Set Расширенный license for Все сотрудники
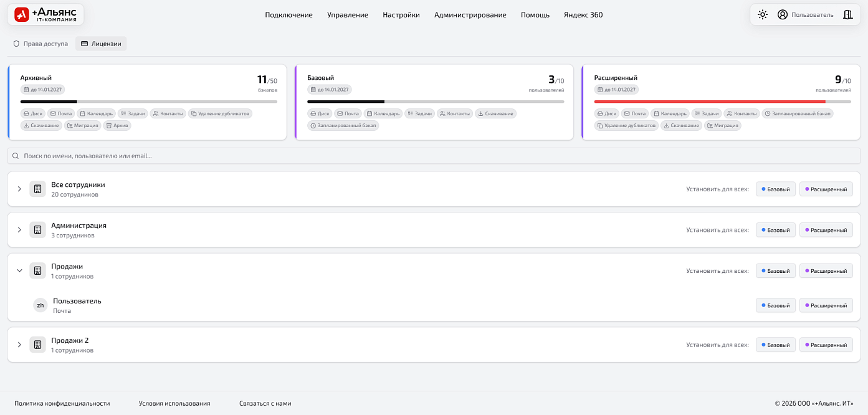This screenshot has width=868, height=415. (x=826, y=189)
